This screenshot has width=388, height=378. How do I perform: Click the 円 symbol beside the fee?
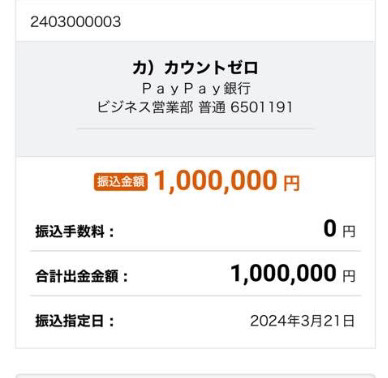(349, 231)
